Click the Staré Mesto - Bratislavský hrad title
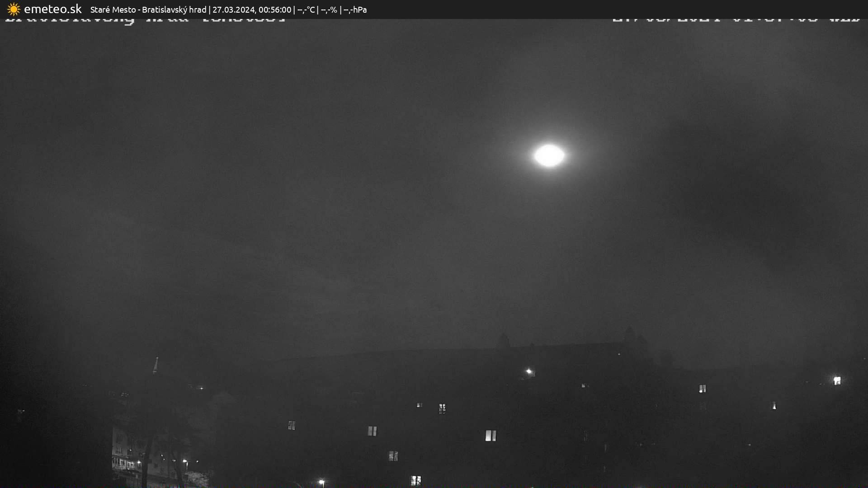This screenshot has width=868, height=488. click(x=148, y=9)
